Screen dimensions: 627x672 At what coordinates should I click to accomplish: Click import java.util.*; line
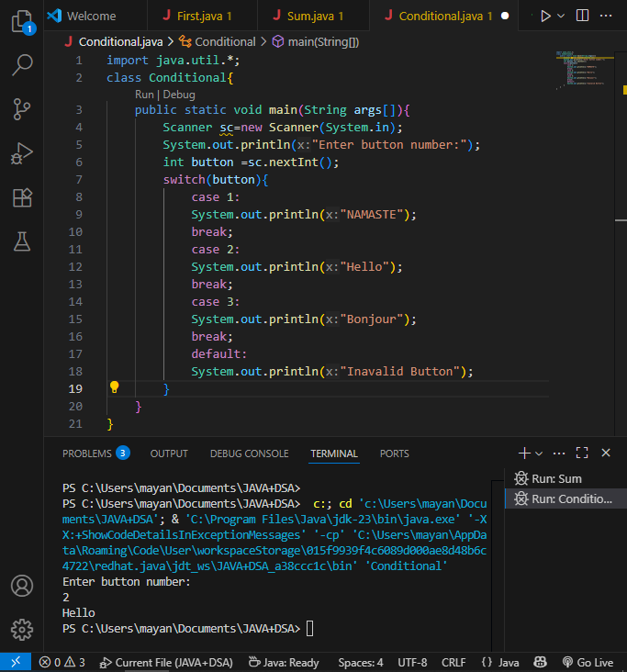[x=174, y=61]
